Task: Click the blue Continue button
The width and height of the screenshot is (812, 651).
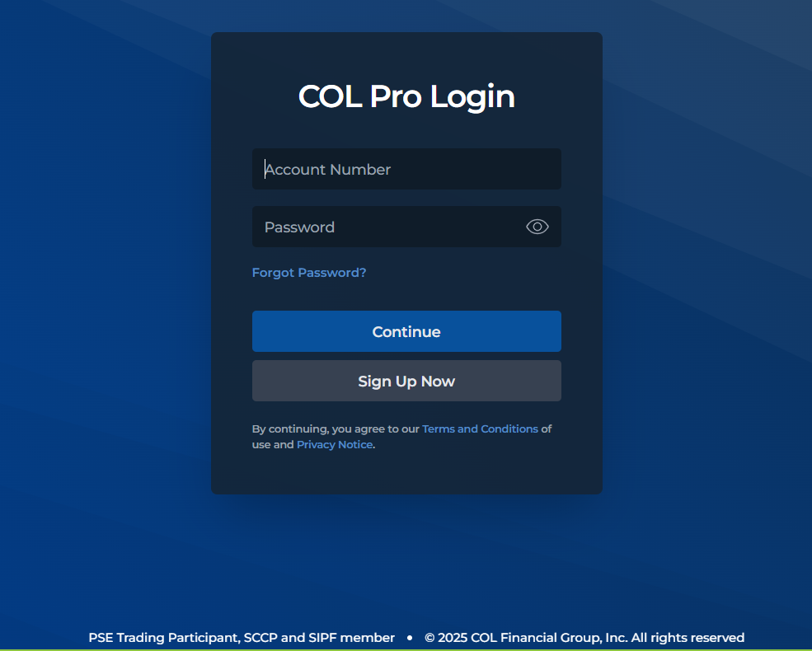Action: [x=406, y=331]
